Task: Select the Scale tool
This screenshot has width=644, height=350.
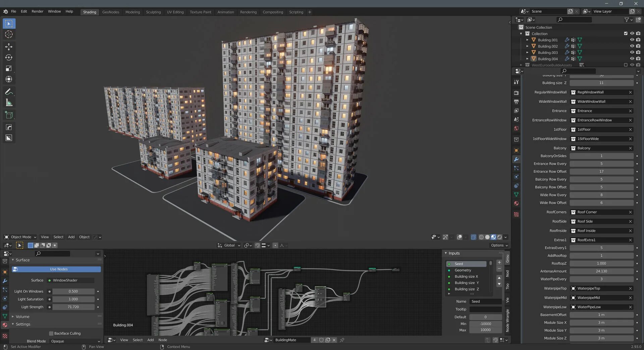Action: [9, 68]
